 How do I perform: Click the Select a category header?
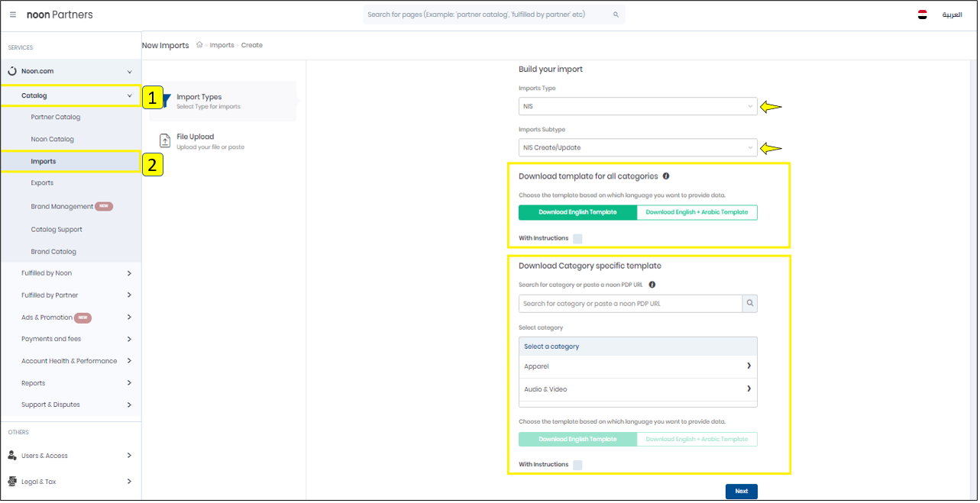(638, 347)
